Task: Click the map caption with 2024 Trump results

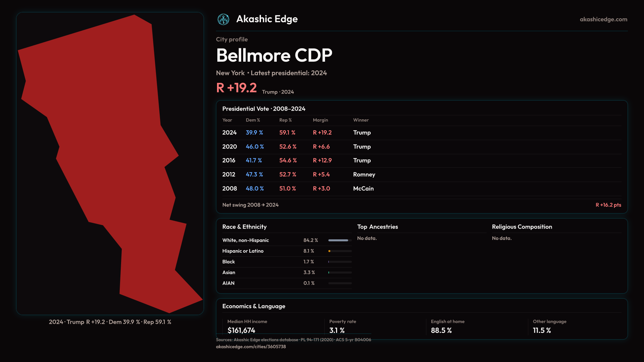Action: (110, 322)
